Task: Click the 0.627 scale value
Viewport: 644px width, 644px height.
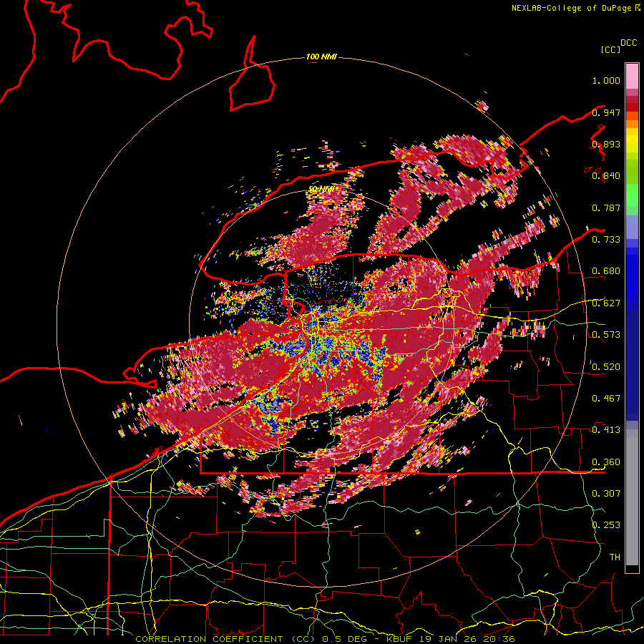Action: pos(606,303)
